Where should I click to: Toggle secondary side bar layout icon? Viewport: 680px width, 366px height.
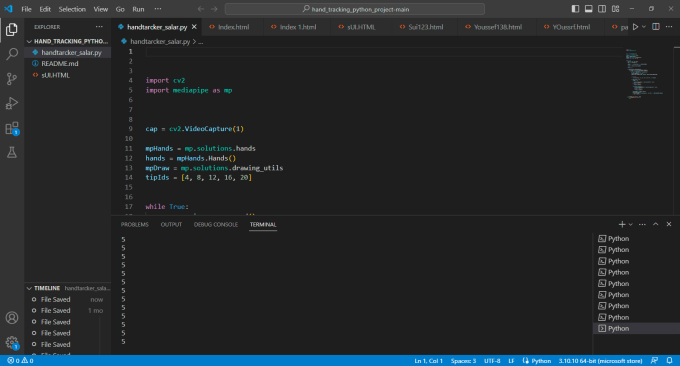(x=602, y=9)
